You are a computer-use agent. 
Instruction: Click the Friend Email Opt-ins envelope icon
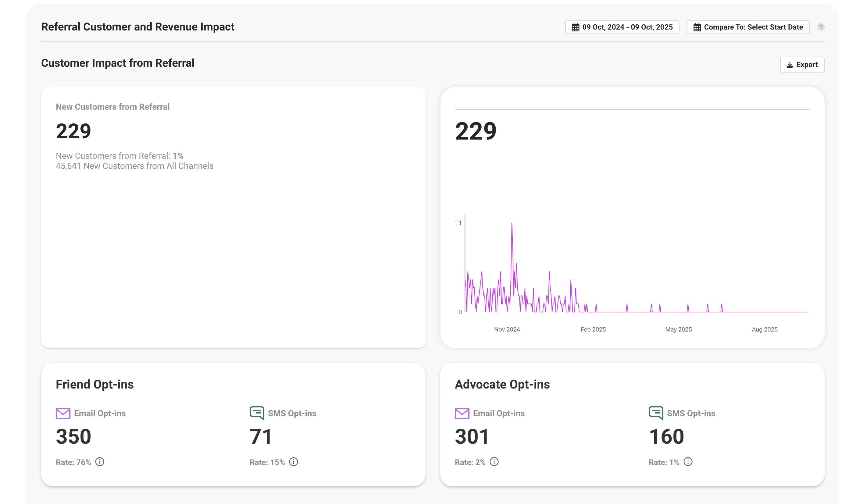(x=63, y=413)
